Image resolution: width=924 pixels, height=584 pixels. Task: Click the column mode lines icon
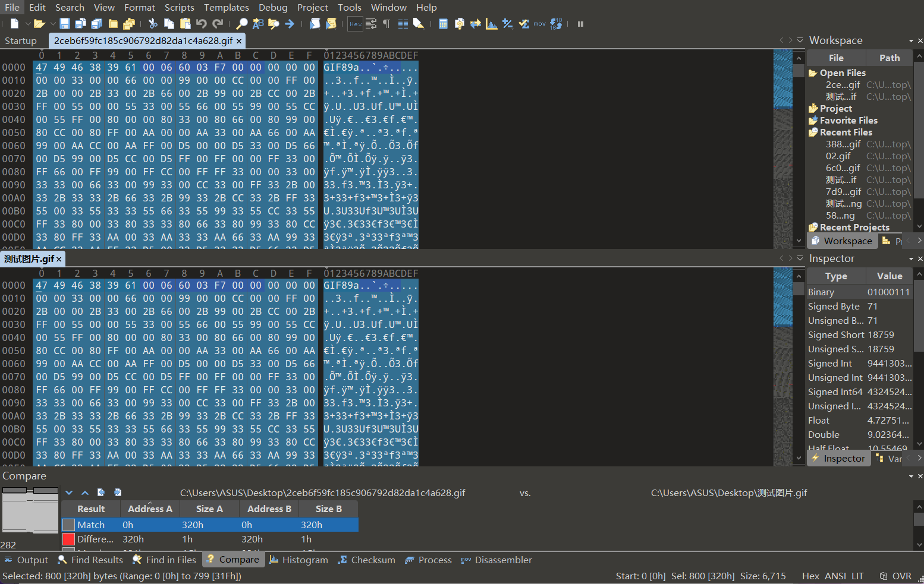(x=403, y=24)
